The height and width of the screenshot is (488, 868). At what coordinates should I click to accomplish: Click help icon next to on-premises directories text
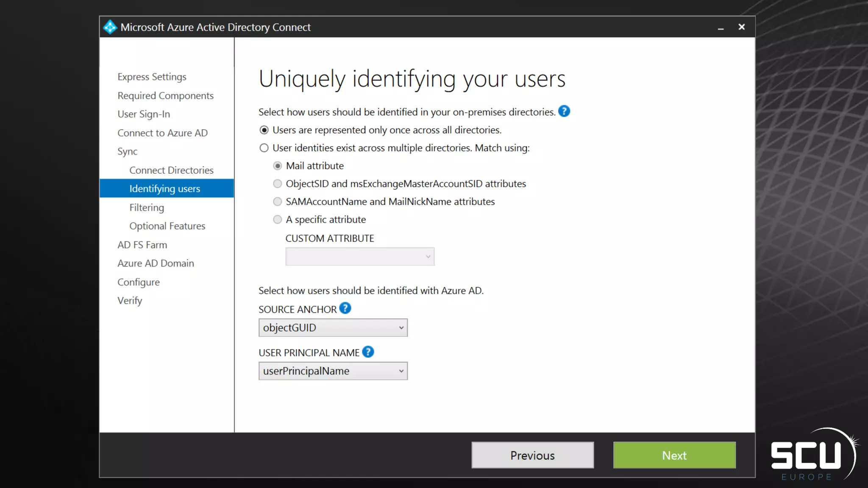click(564, 111)
